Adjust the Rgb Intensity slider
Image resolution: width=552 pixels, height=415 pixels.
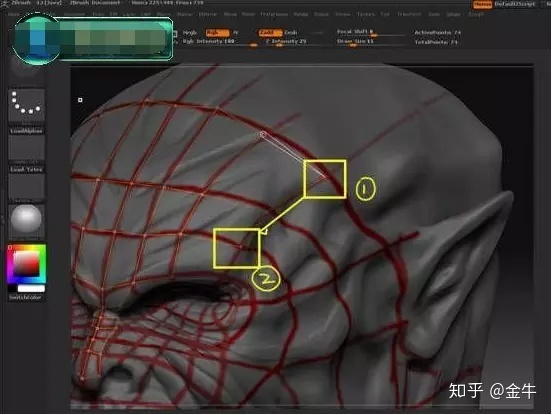point(220,42)
